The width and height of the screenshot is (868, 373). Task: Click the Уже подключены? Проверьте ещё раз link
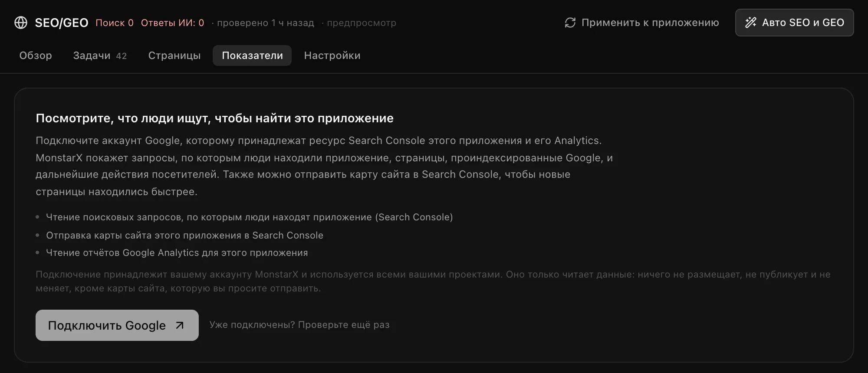pos(299,325)
